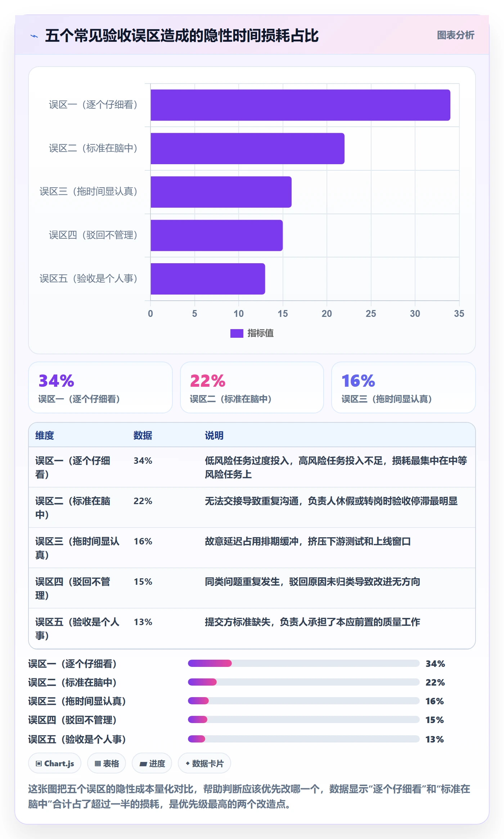Click the table description starting with 提交方标准缺失

[x=312, y=622]
